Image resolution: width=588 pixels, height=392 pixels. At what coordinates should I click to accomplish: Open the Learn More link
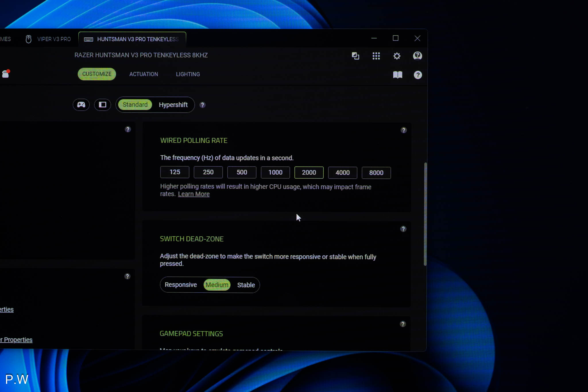(194, 194)
